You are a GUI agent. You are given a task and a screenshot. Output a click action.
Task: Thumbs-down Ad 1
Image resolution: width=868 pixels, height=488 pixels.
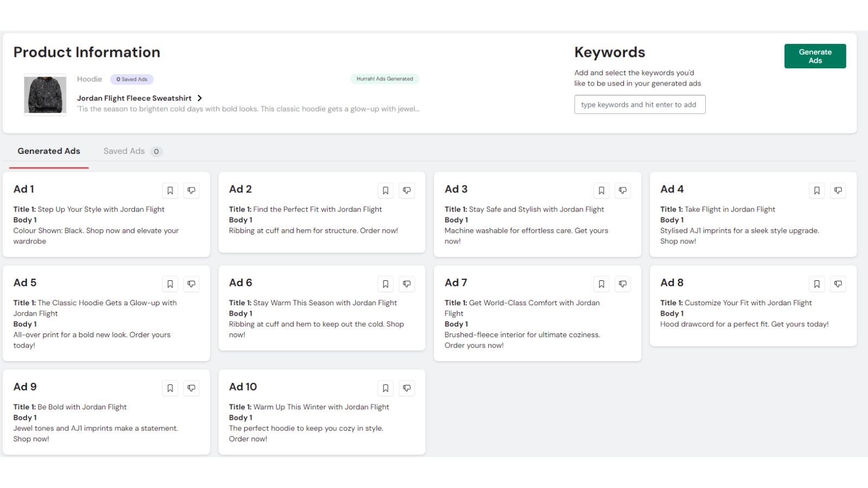192,190
